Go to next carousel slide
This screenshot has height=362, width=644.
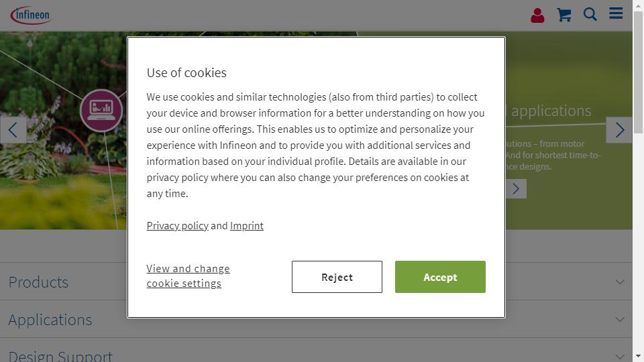619,129
